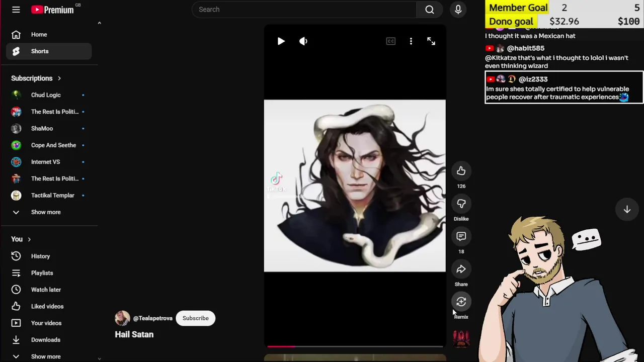The image size is (644, 362).
Task: Play the paused Short video
Action: 281,41
